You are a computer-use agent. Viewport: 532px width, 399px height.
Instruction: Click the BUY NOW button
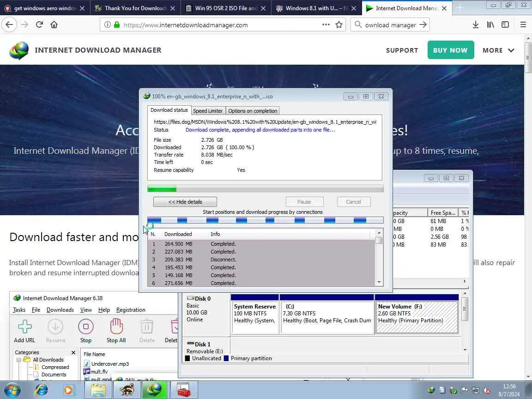pos(451,50)
